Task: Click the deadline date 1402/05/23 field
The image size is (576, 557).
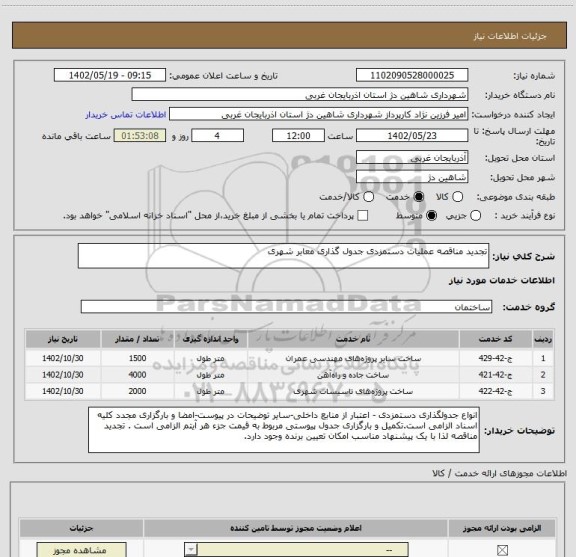Action: point(412,136)
